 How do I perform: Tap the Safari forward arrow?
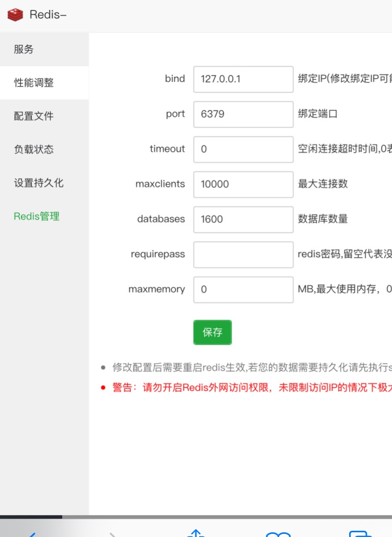point(113,533)
